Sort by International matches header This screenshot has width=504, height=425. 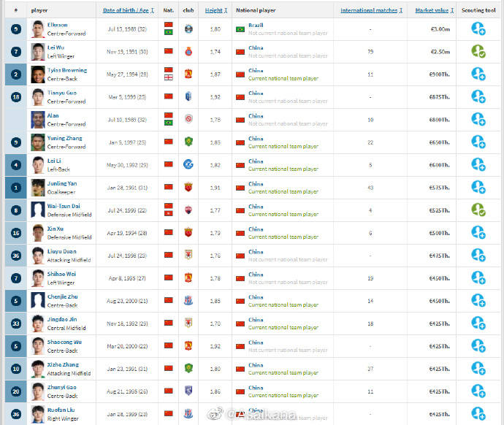tap(368, 11)
